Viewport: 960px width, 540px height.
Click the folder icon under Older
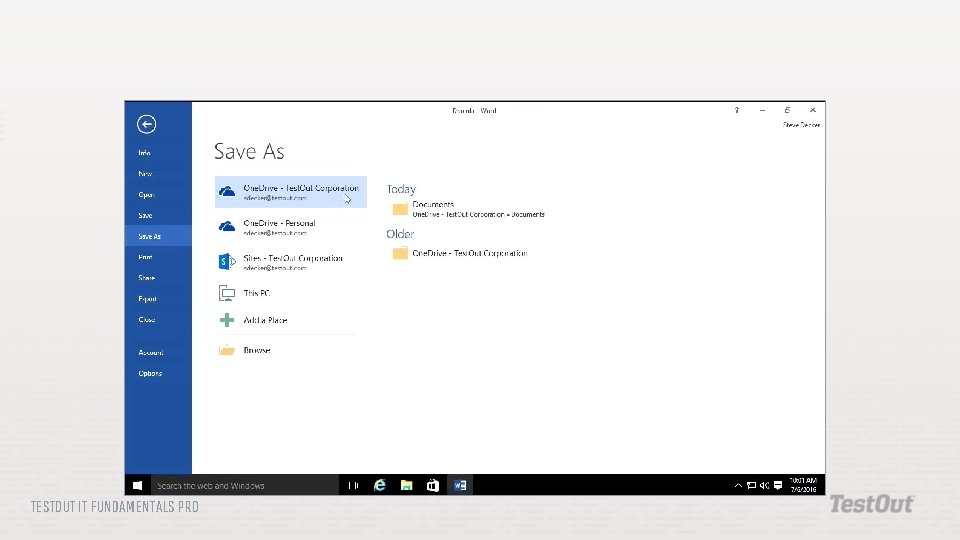click(x=400, y=253)
